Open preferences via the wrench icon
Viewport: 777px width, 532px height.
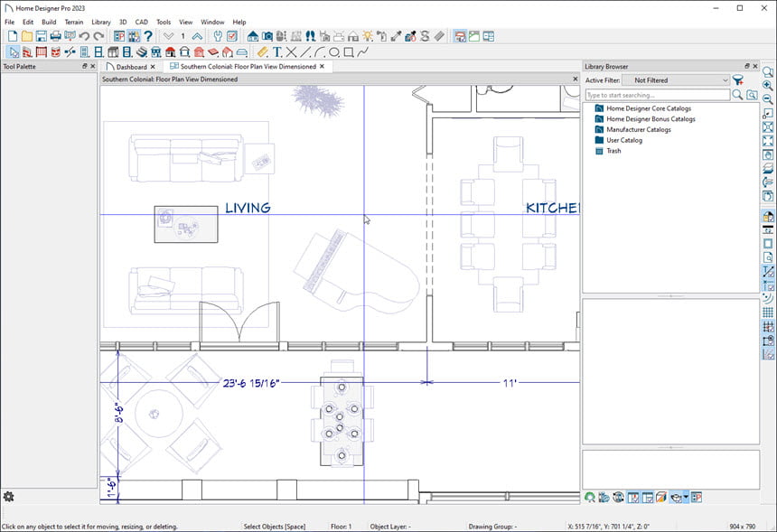(218, 36)
